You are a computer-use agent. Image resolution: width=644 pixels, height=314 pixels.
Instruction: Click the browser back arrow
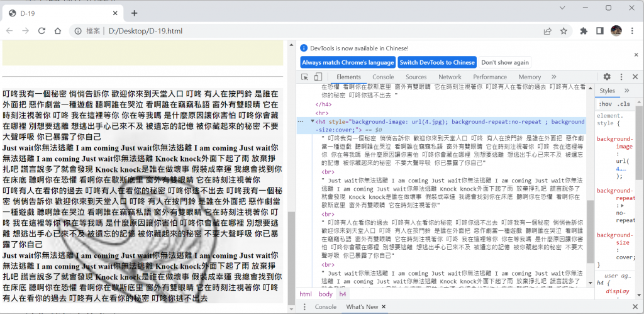coord(9,31)
